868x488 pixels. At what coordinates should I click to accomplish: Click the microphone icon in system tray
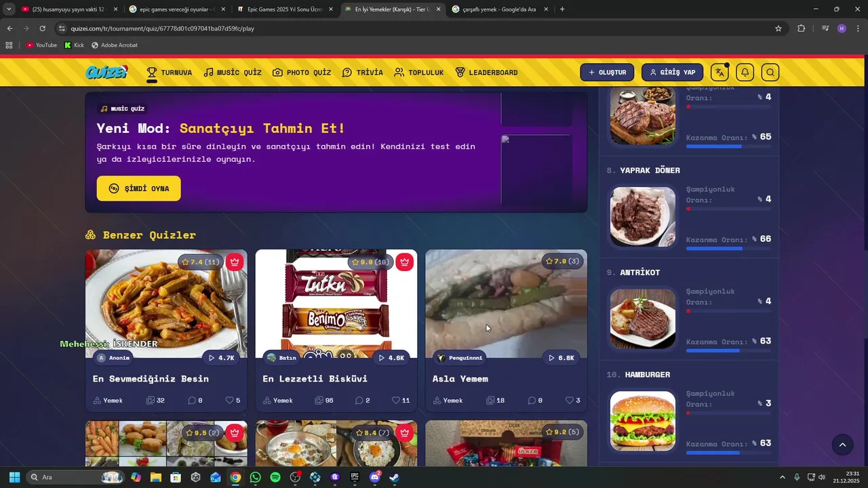[x=797, y=477]
